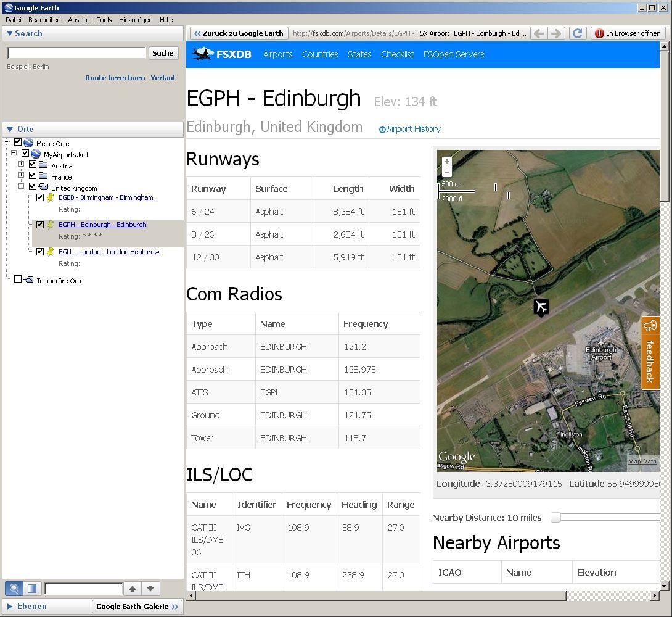The image size is (672, 617).
Task: Expand the Austria folder node
Action: tap(21, 164)
